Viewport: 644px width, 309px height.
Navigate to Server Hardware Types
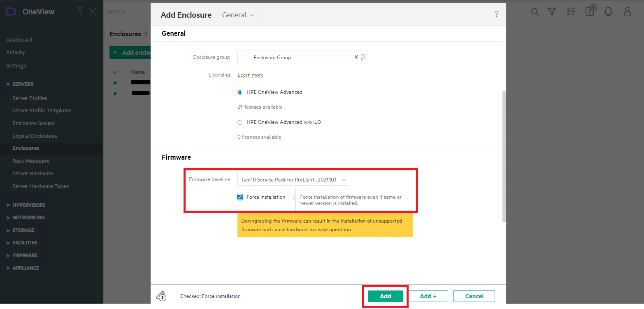point(40,186)
